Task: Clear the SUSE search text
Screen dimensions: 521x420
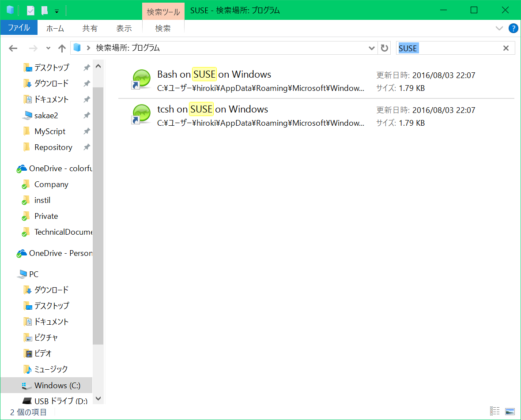Action: 506,49
